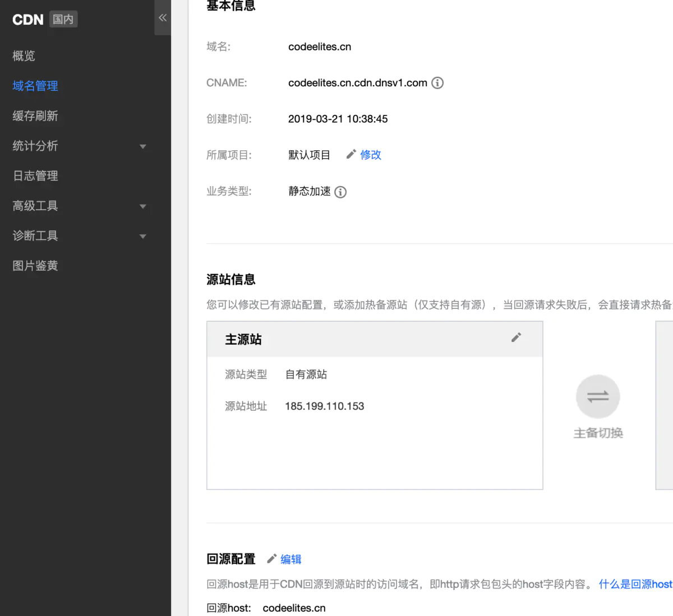Click the info icon beside 静态加速

(340, 192)
